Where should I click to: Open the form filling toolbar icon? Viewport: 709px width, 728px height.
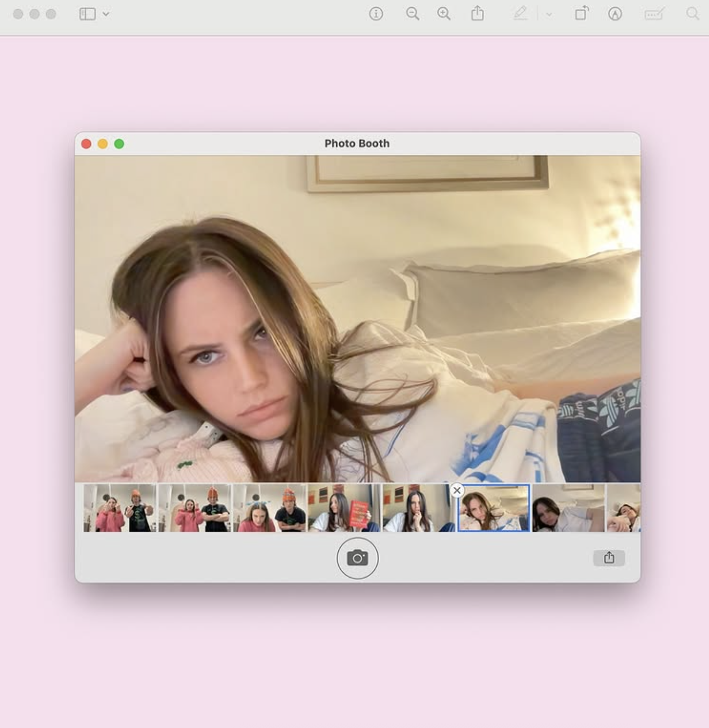coord(655,14)
